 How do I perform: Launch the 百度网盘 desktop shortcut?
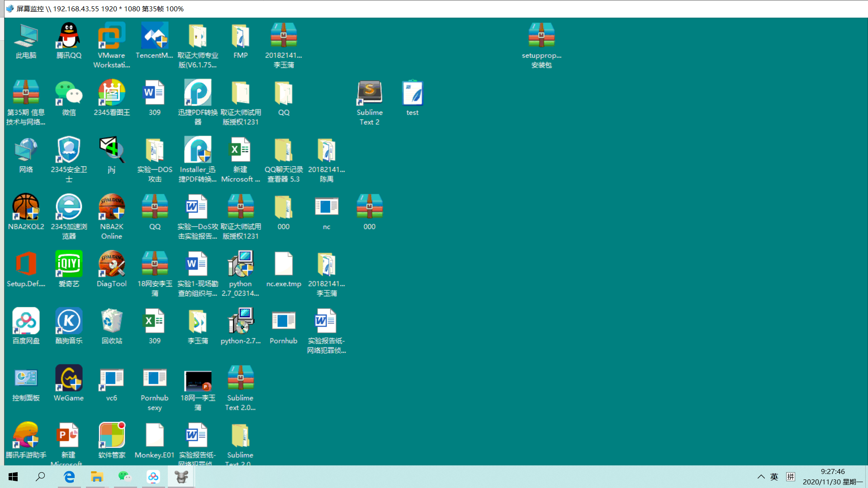coord(26,327)
